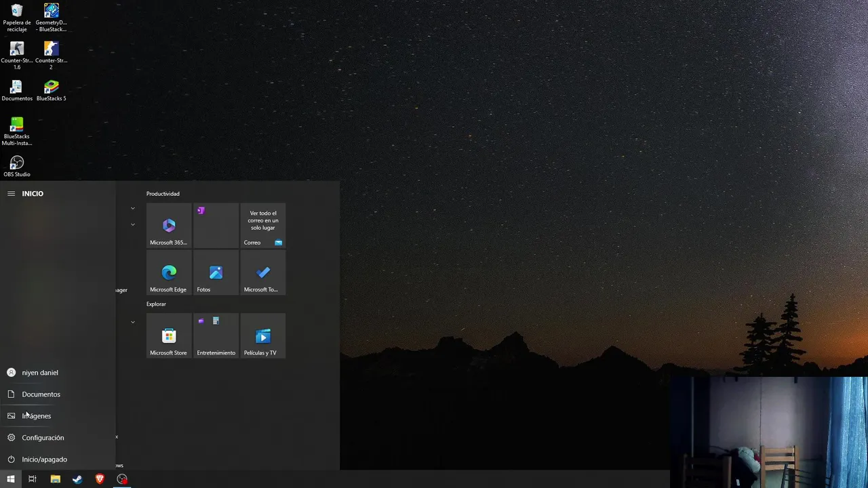868x488 pixels.
Task: Open the Fotos tile
Action: 216,272
